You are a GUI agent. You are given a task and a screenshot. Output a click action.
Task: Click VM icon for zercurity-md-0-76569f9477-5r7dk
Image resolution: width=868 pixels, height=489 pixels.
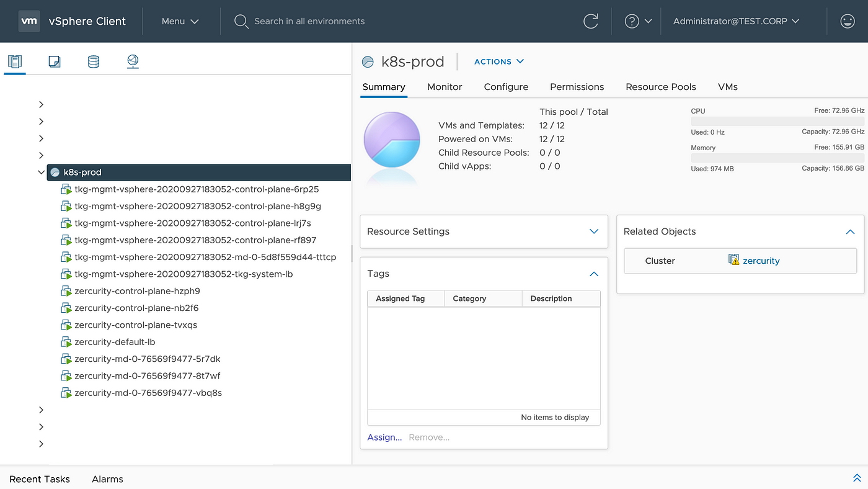tap(66, 359)
